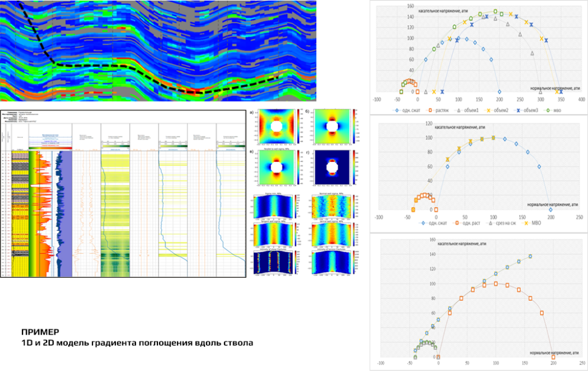Click the 'ПРИМЕР' heading text
Screen dimensions: 588x392
pos(36,332)
